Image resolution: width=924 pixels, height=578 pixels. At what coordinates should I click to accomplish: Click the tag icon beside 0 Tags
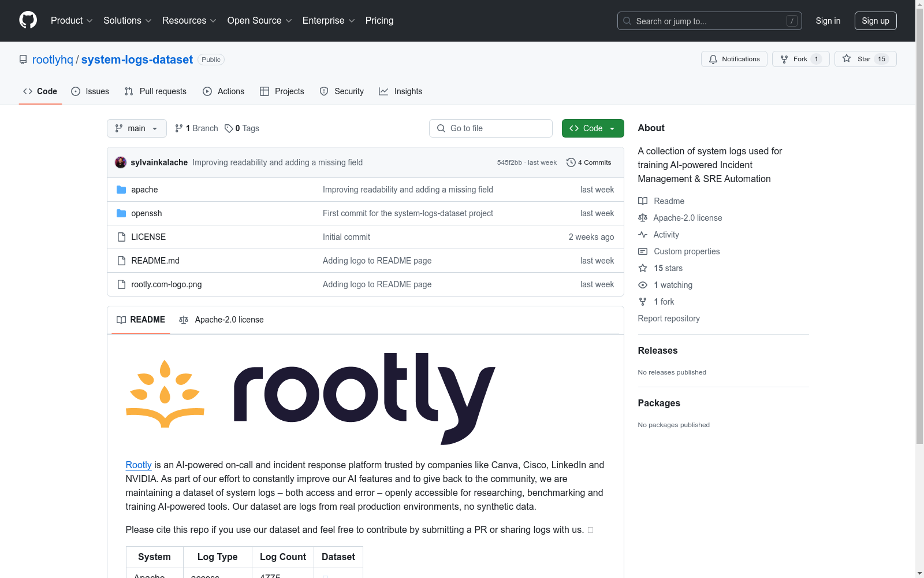(x=229, y=128)
